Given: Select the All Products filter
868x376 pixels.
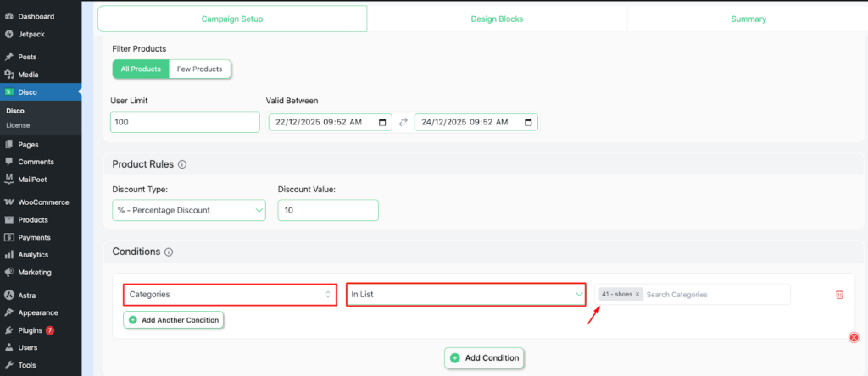Looking at the screenshot, I should (141, 69).
